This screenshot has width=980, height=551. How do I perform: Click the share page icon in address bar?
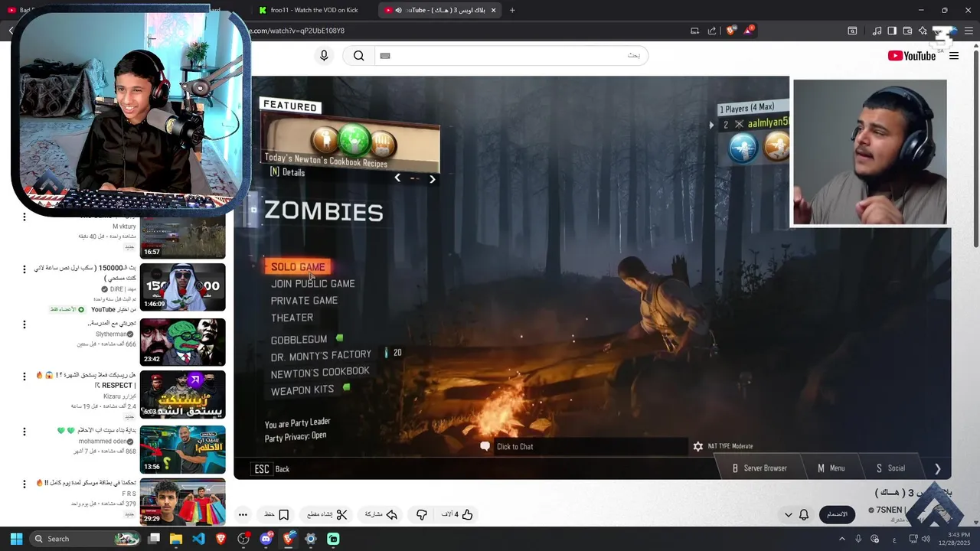(712, 31)
